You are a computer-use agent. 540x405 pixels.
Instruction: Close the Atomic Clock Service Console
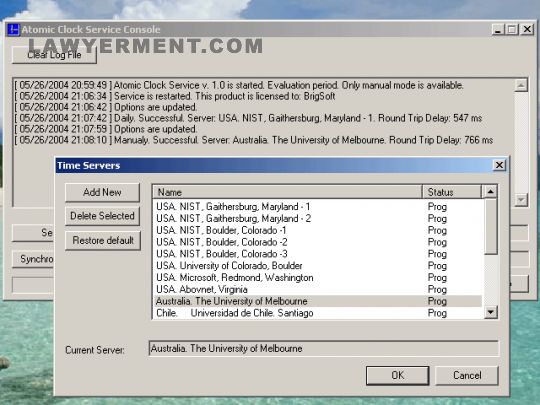click(x=527, y=29)
